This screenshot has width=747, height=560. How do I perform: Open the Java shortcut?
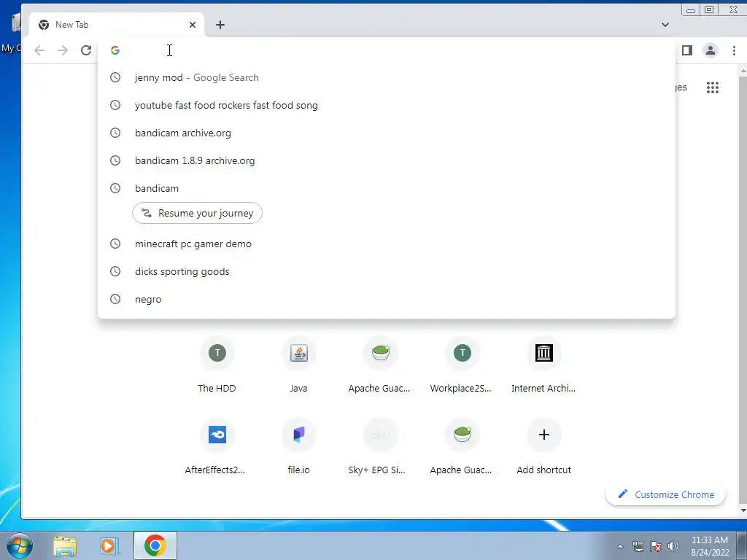point(298,365)
